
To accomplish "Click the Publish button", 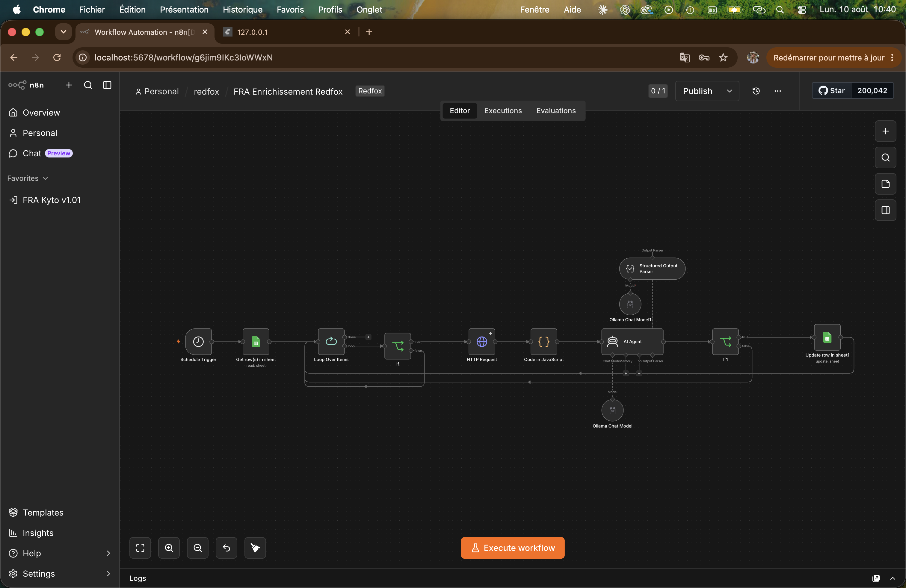I will [697, 91].
